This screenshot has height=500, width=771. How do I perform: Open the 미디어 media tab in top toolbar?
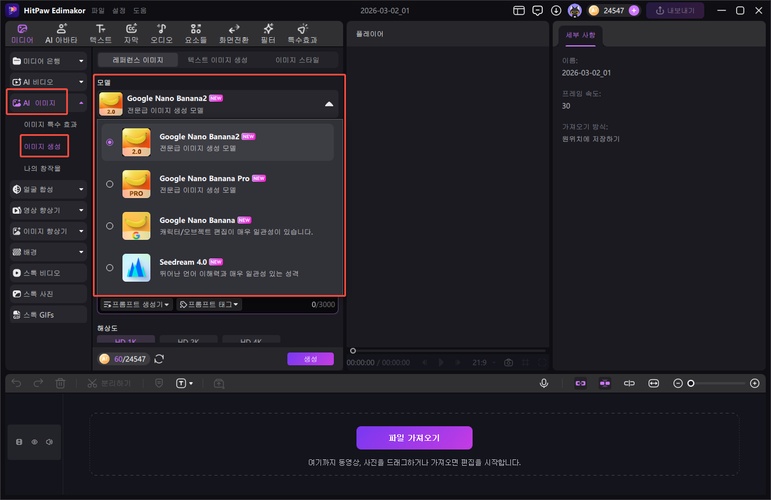click(x=22, y=34)
